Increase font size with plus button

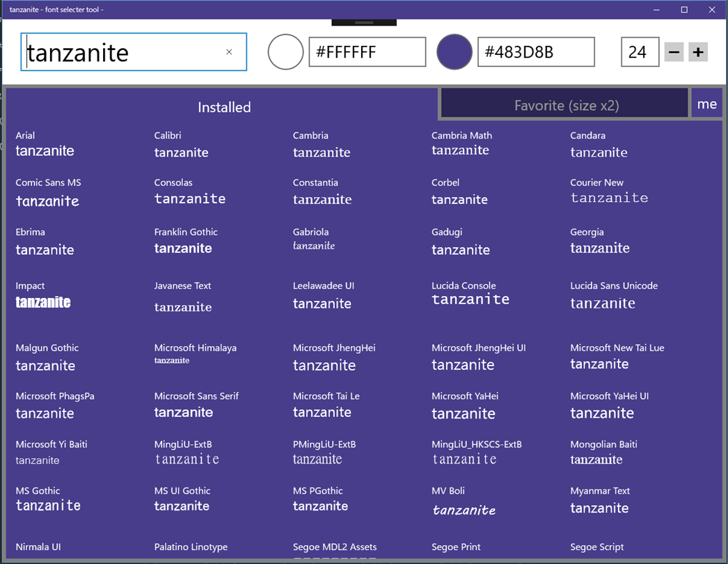[x=698, y=52]
